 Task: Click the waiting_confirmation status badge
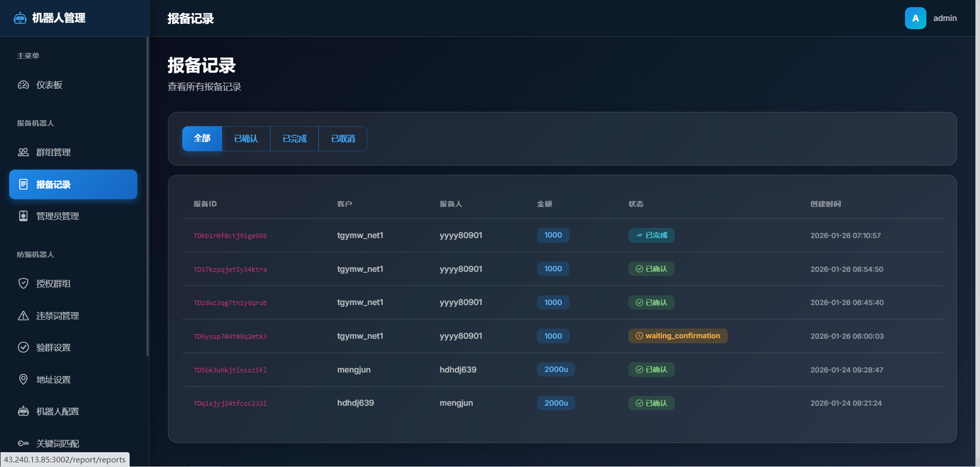(677, 336)
